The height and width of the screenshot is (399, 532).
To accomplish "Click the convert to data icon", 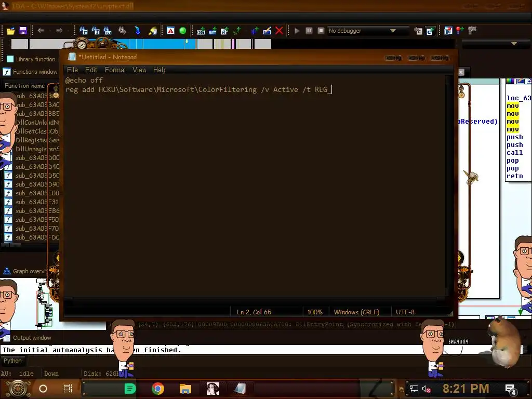I will tap(212, 31).
